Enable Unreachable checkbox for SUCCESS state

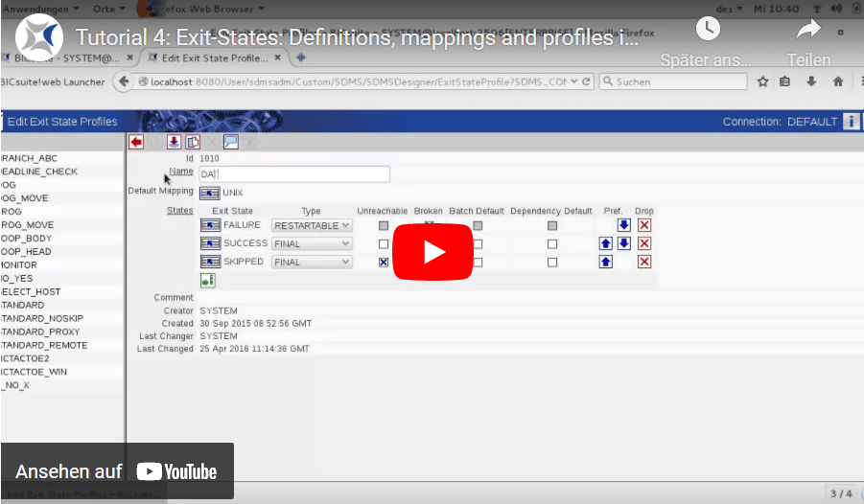coord(384,243)
